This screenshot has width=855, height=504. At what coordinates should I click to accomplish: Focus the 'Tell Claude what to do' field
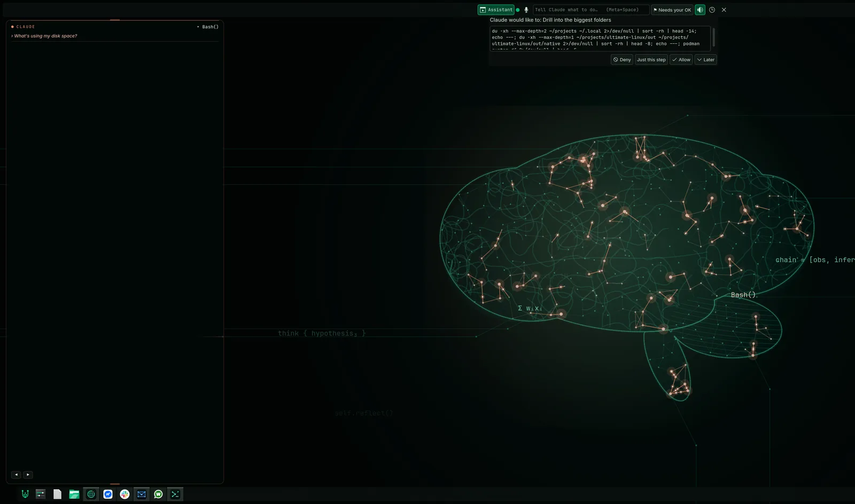pos(591,10)
